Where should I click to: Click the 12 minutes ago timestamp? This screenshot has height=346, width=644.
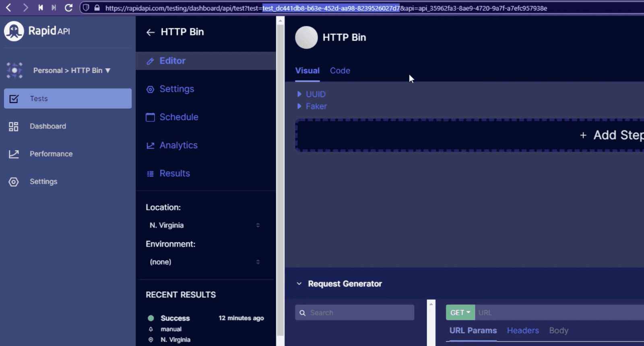click(x=241, y=318)
